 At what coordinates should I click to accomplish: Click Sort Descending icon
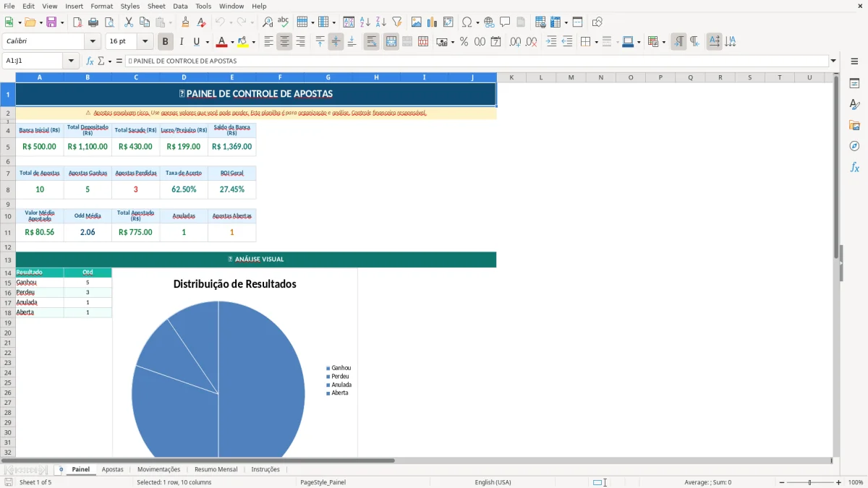click(381, 22)
